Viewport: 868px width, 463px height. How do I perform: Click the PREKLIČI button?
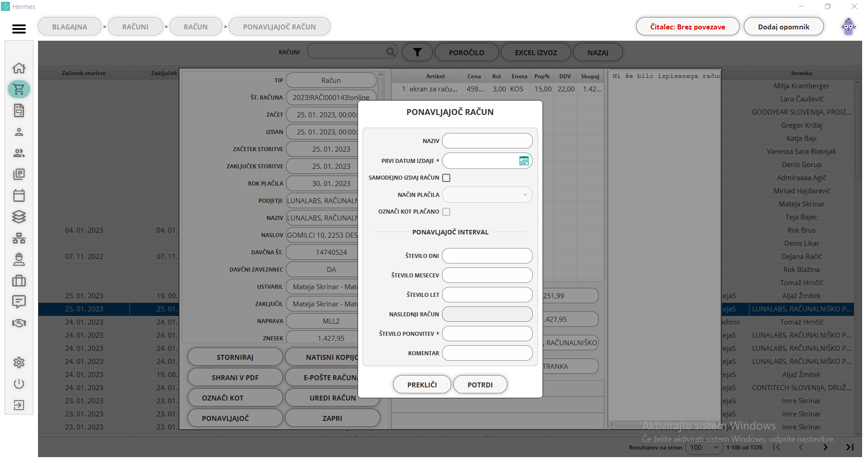(422, 385)
